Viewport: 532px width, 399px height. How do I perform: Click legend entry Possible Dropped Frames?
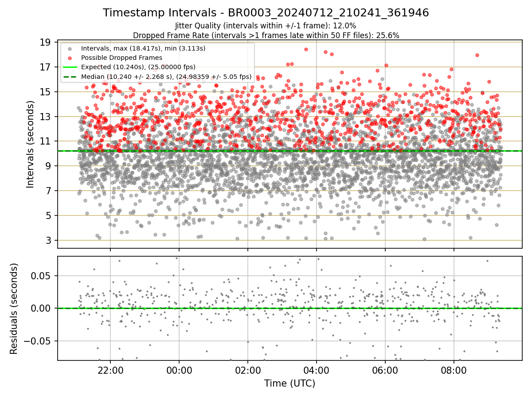[x=121, y=58]
